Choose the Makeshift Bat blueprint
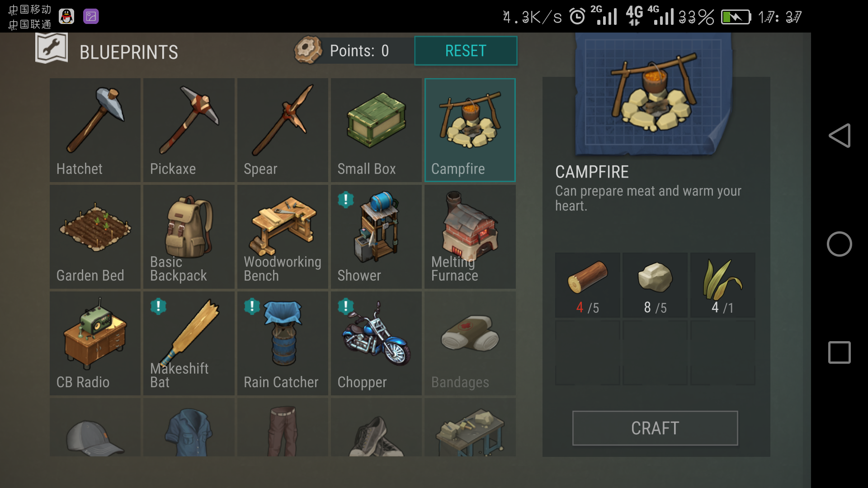This screenshot has height=488, width=868. click(189, 343)
